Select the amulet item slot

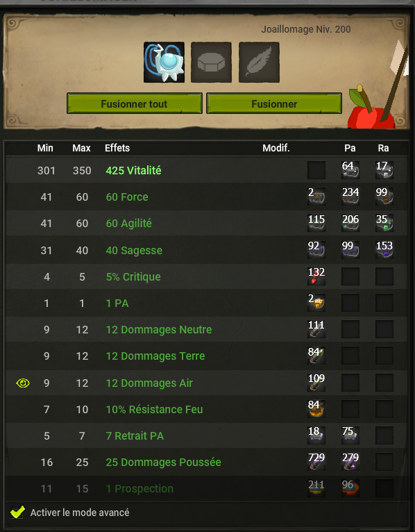tap(164, 63)
